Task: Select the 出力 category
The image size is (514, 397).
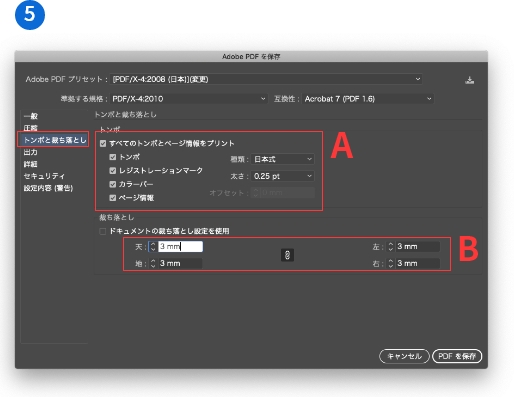Action: [x=31, y=152]
